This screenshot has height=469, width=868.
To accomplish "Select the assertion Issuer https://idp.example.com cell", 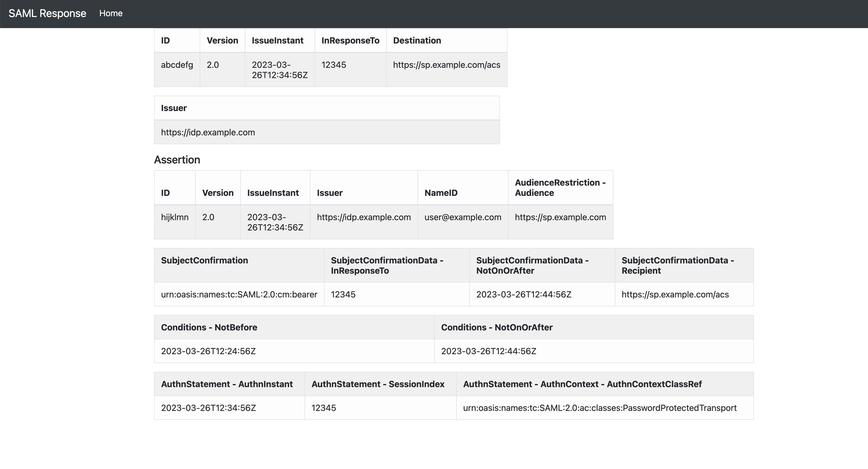I will point(364,222).
